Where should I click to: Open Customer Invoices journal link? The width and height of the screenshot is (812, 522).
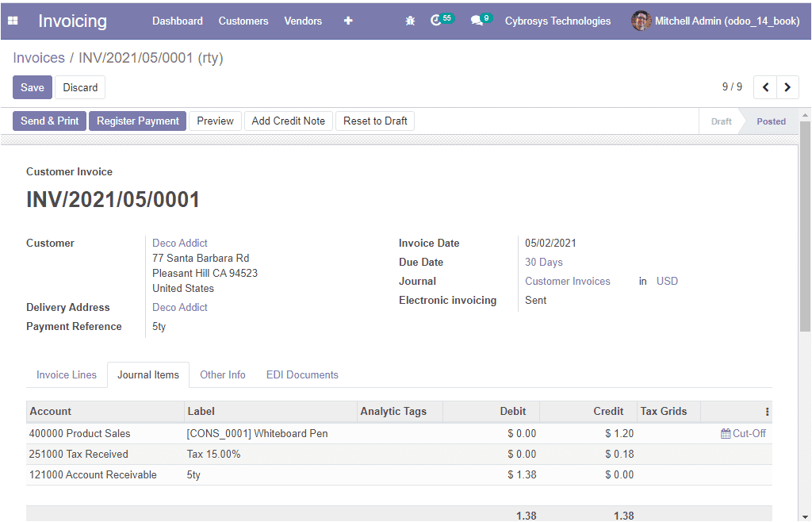point(568,281)
